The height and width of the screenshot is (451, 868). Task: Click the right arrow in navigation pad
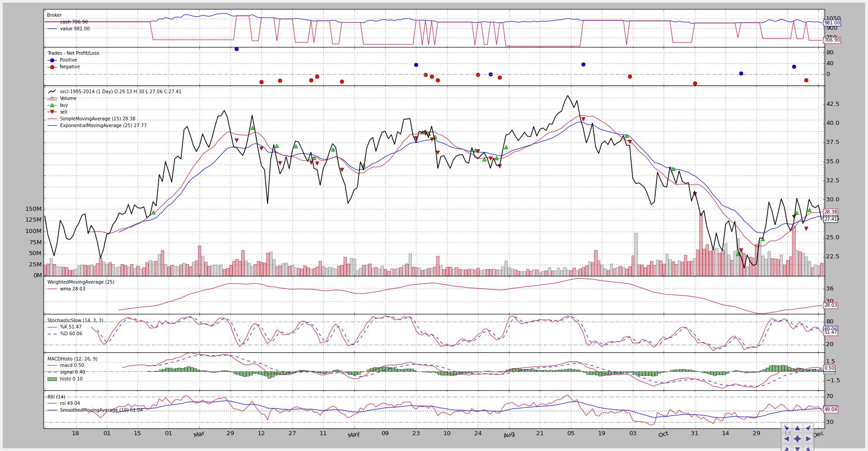pyautogui.click(x=808, y=439)
